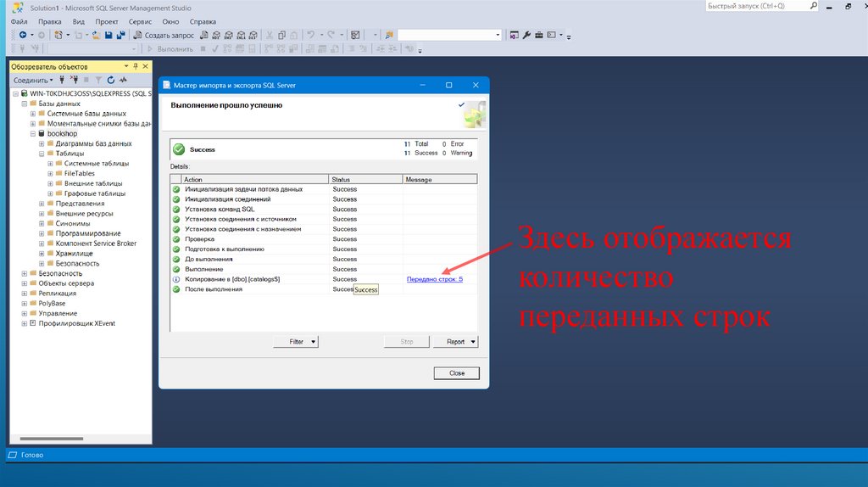Click the Database Engine Query icon after Создать запрос
This screenshot has width=868, height=487.
click(x=204, y=35)
